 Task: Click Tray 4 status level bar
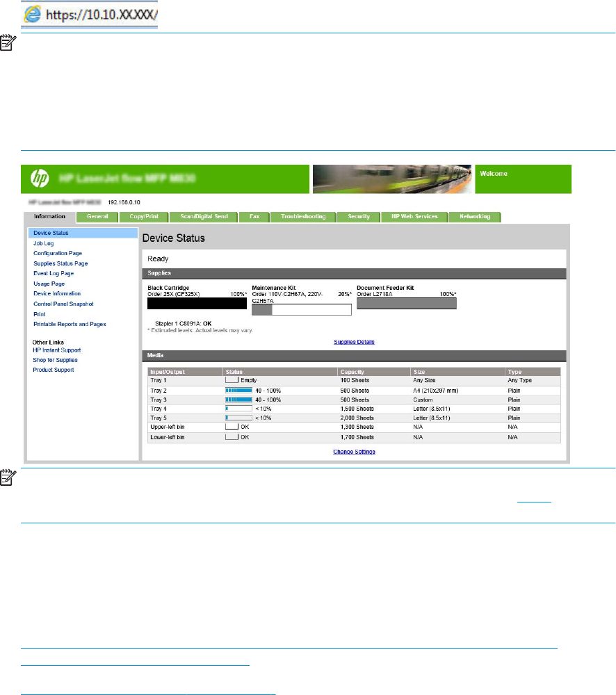click(x=238, y=409)
